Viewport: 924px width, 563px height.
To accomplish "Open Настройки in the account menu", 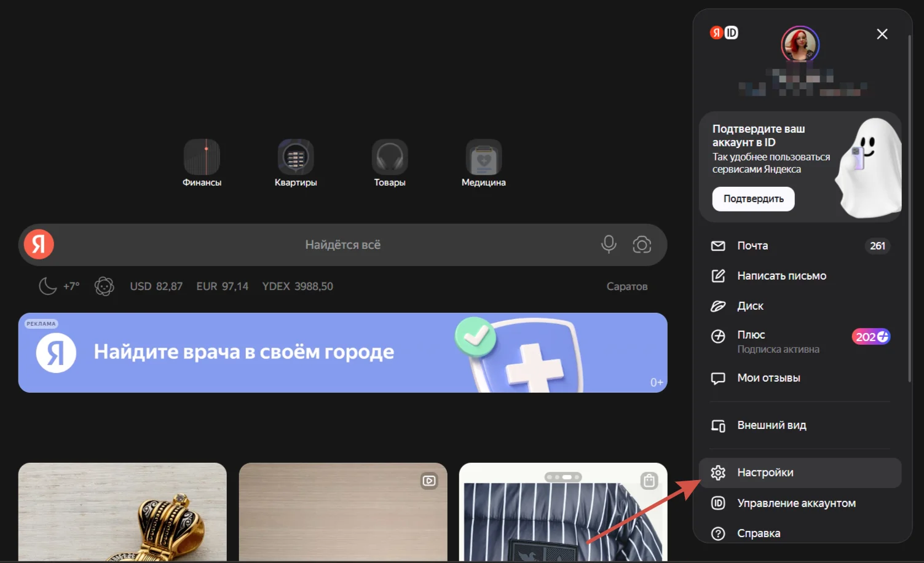I will coord(800,473).
